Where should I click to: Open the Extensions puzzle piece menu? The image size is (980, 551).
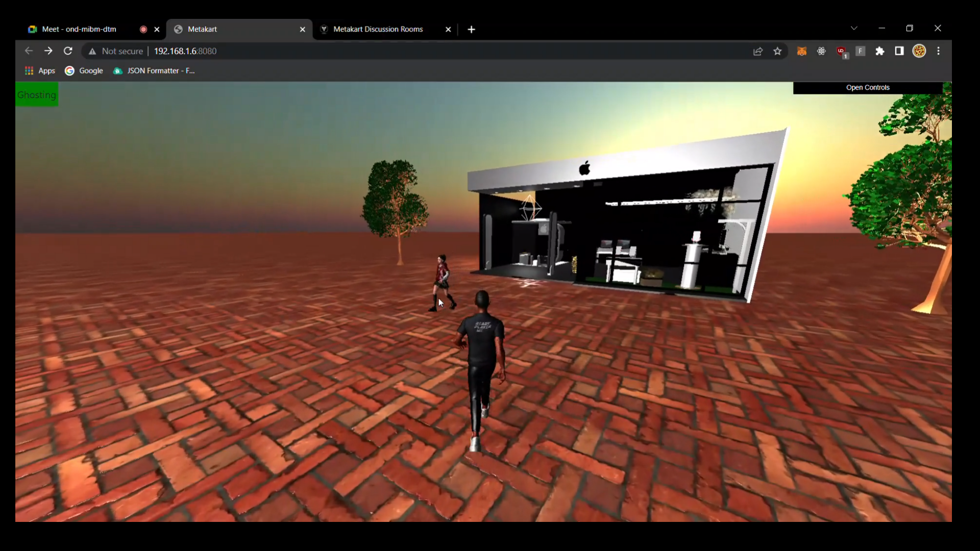(880, 51)
